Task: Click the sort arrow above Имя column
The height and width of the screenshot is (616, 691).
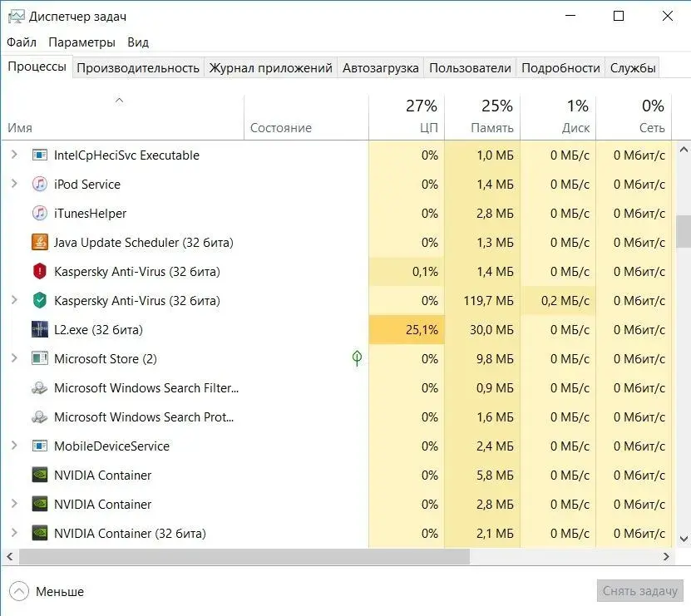Action: pyautogui.click(x=119, y=101)
